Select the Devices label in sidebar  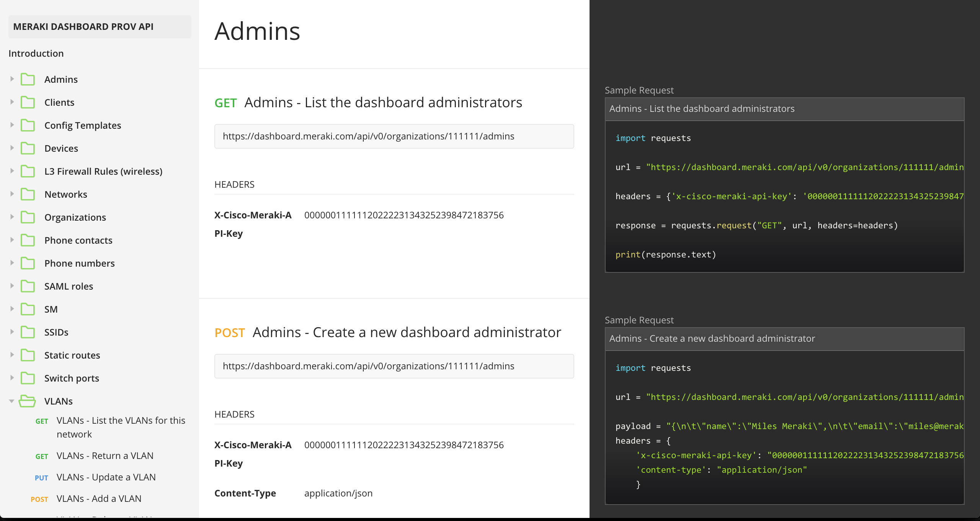[61, 148]
